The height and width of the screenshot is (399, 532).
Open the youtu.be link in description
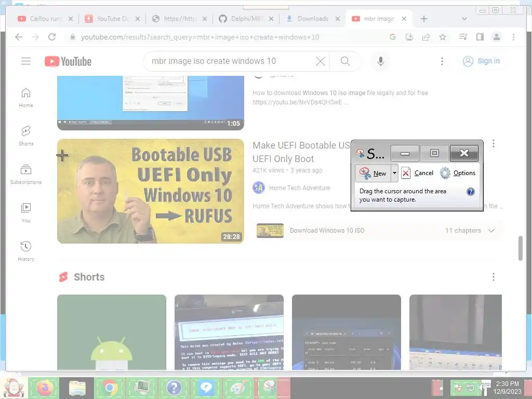(297, 102)
